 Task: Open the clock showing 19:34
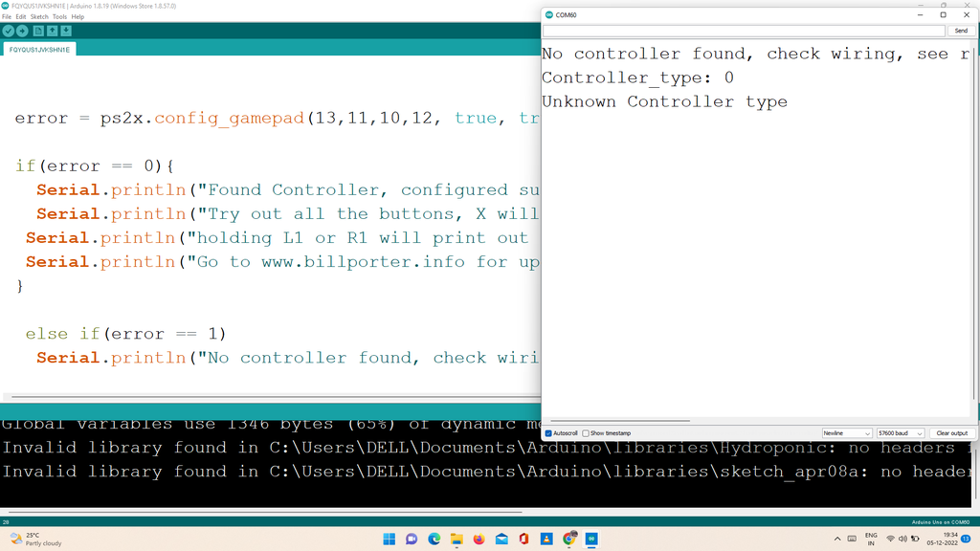coord(943,540)
